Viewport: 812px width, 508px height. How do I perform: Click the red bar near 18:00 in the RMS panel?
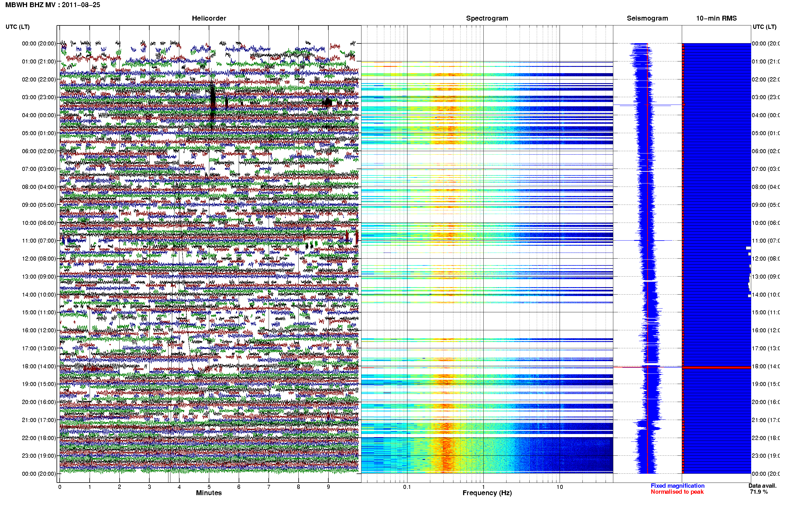click(x=716, y=367)
